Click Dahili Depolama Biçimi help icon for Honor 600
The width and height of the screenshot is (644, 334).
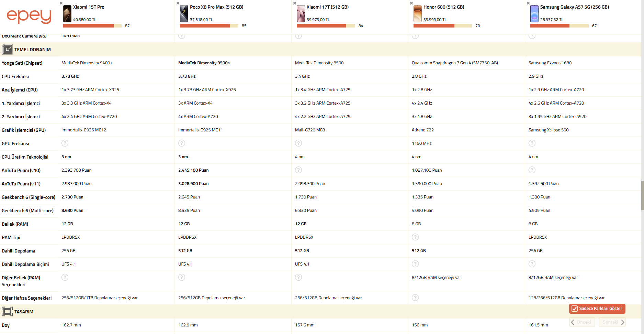(x=415, y=264)
